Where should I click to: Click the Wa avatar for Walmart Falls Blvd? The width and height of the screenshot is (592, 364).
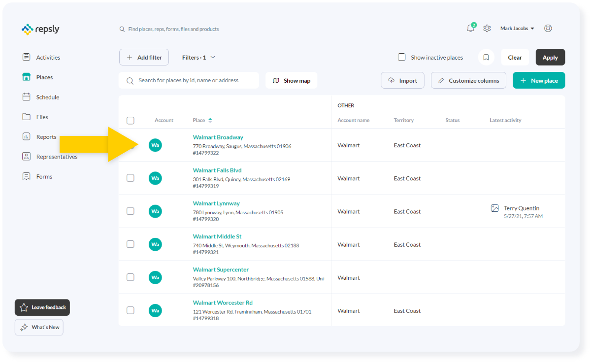pyautogui.click(x=155, y=178)
